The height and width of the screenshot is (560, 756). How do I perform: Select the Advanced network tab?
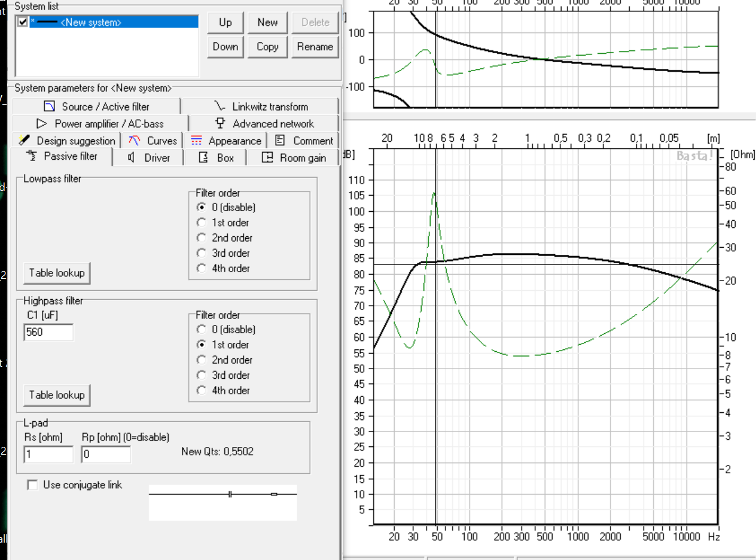(264, 124)
